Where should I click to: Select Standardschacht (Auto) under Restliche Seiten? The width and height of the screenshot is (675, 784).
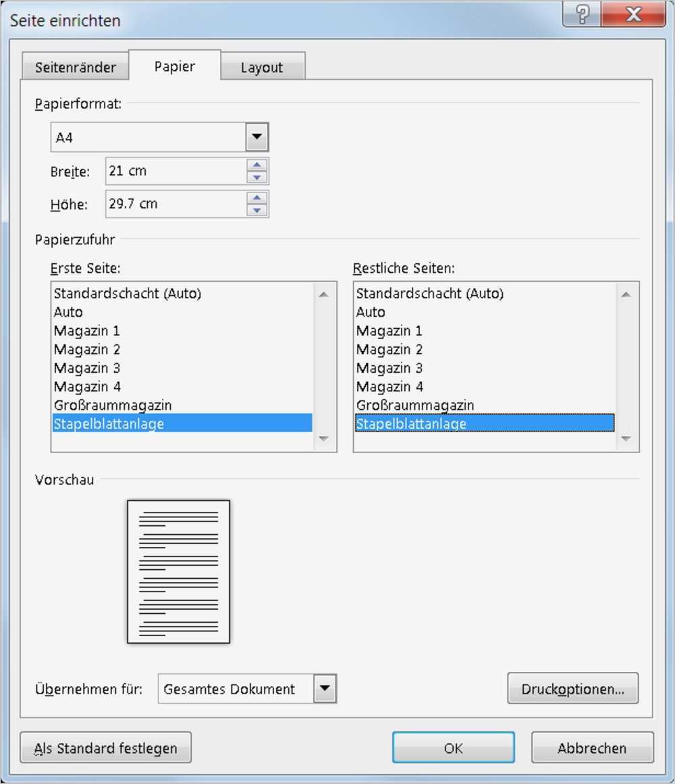click(429, 293)
